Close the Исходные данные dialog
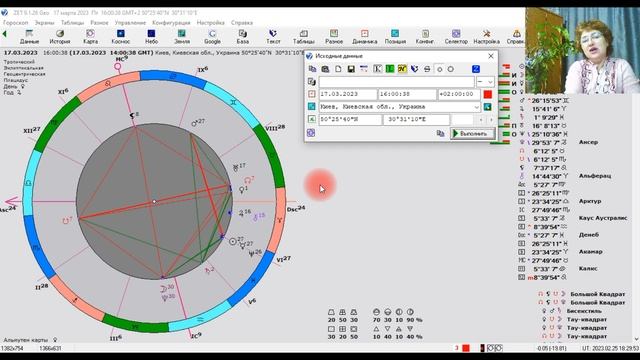640x360 pixels. 491,56
